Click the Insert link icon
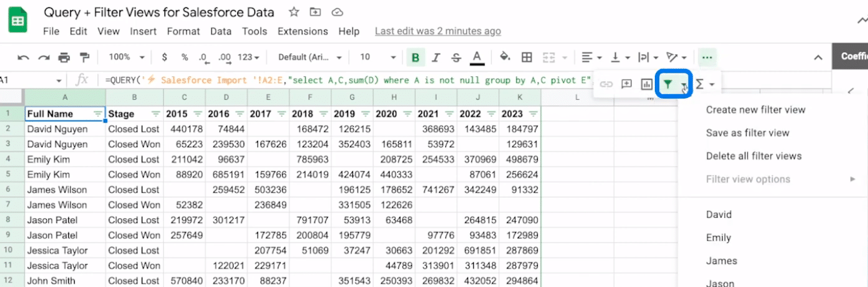868x287 pixels. click(606, 84)
